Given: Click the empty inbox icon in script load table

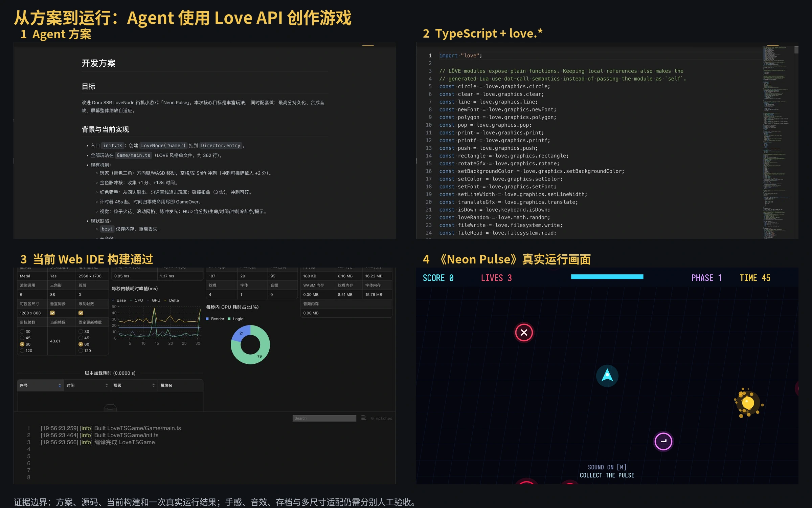Looking at the screenshot, I should click(110, 408).
